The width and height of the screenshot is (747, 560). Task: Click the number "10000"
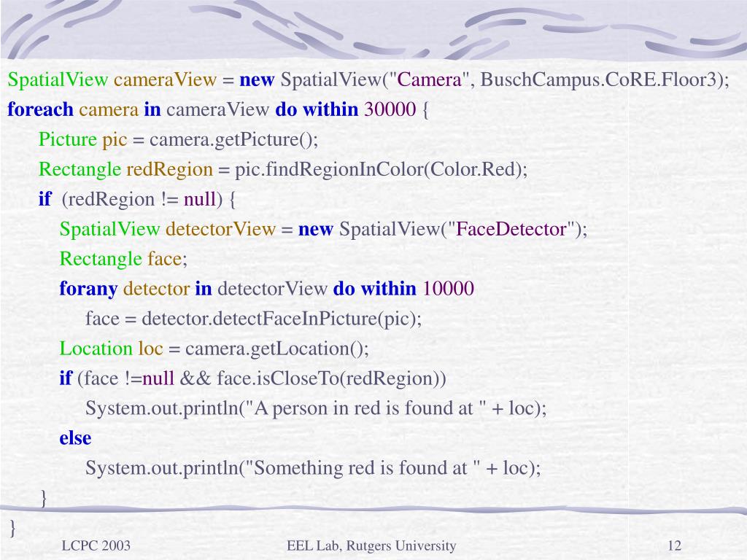coord(449,289)
